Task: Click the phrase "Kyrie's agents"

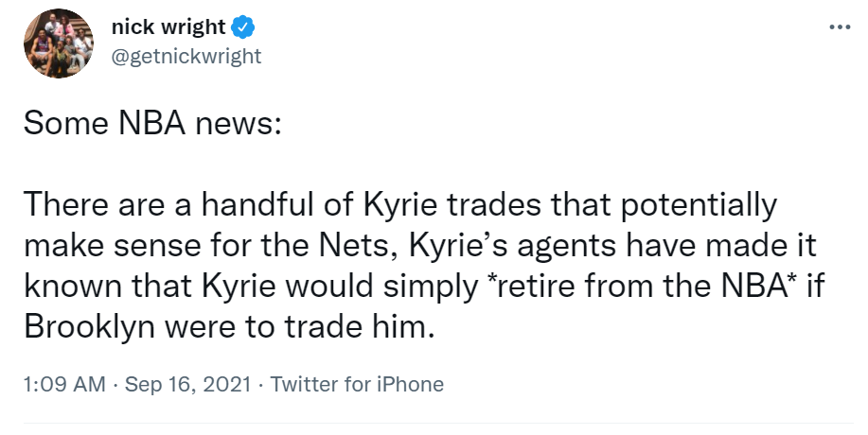Action: tap(512, 247)
